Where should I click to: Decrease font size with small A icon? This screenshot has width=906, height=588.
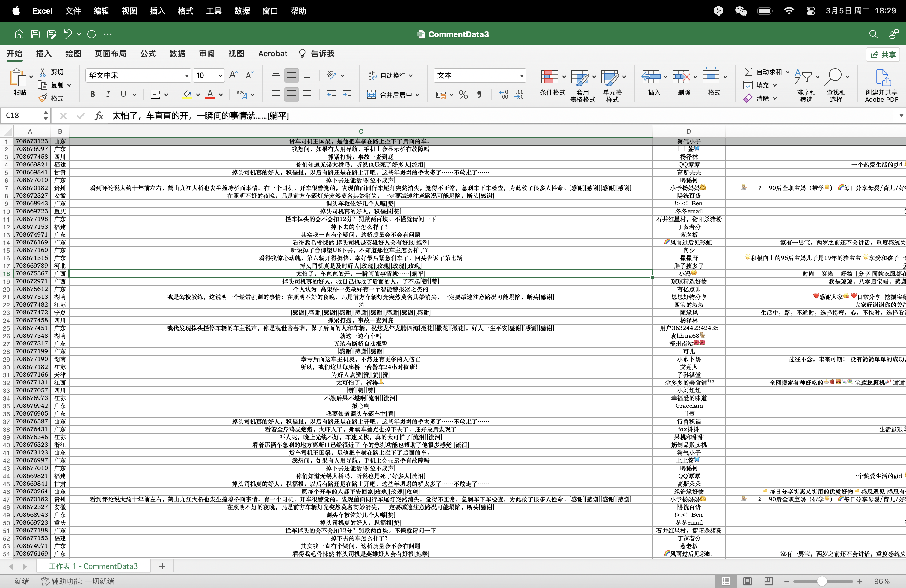(249, 75)
